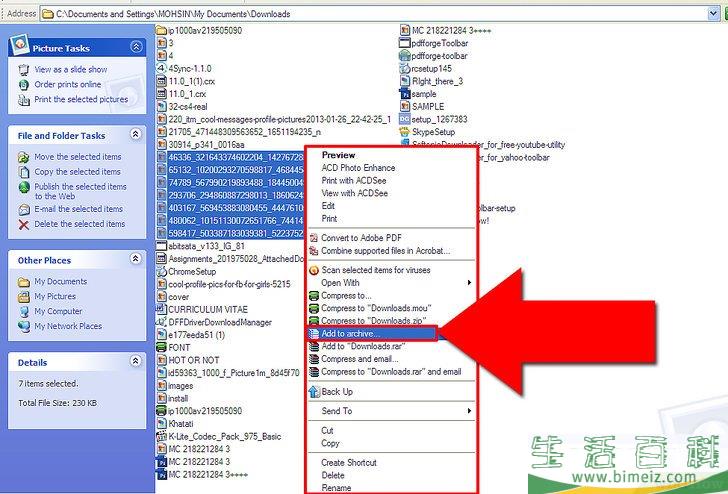Click the ip1000av219505090 folder icon at top
728x494 pixels.
click(x=161, y=31)
